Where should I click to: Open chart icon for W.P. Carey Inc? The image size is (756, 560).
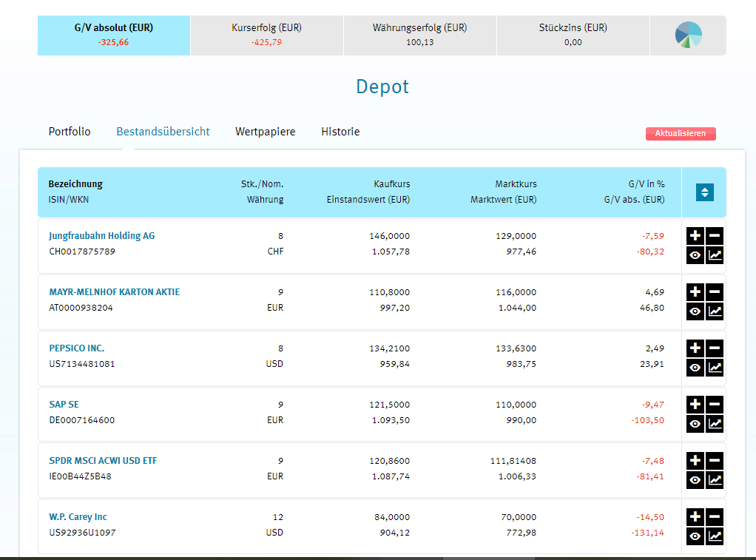click(x=715, y=536)
